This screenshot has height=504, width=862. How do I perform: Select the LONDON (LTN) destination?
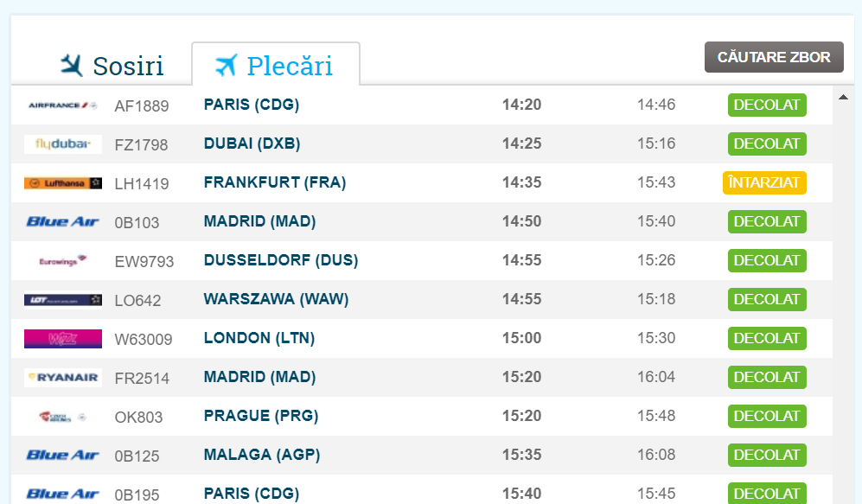tap(259, 338)
